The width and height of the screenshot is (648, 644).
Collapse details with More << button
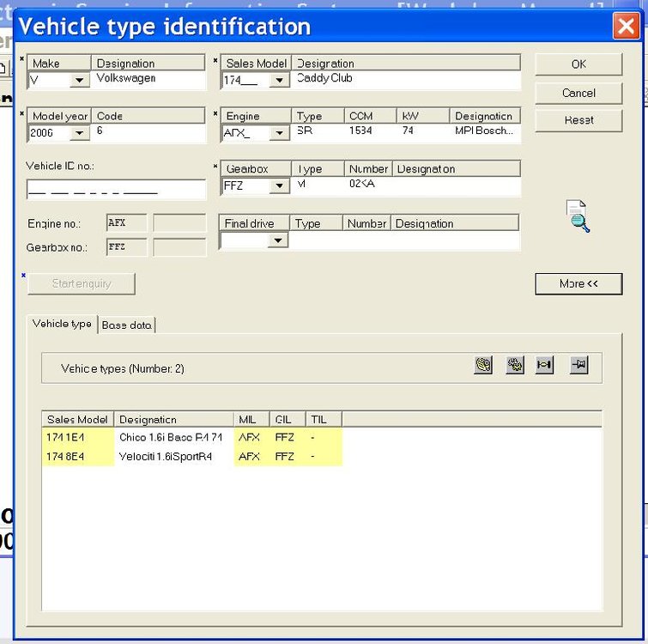[x=578, y=283]
